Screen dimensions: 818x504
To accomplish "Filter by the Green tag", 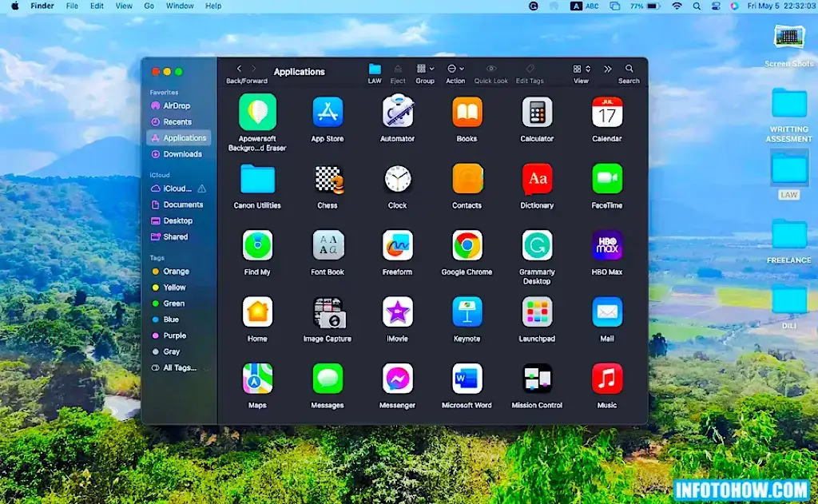I will click(x=169, y=304).
